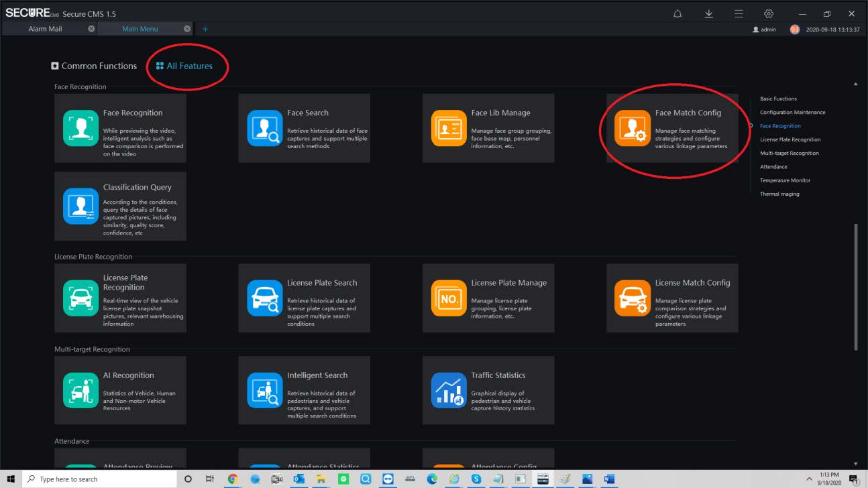Viewport: 868px width, 488px height.
Task: Jump to Face Recognition in side index
Action: pyautogui.click(x=780, y=126)
